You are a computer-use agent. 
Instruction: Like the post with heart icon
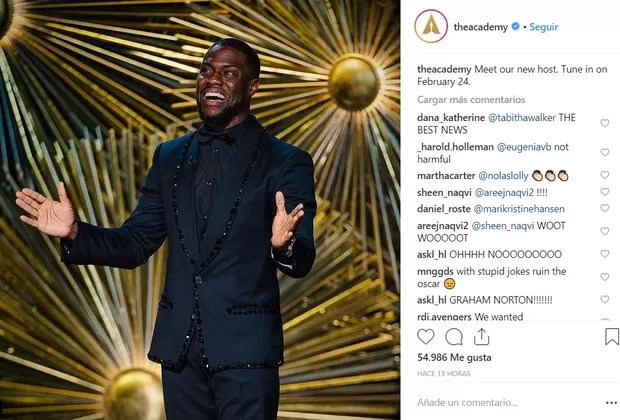point(426,337)
